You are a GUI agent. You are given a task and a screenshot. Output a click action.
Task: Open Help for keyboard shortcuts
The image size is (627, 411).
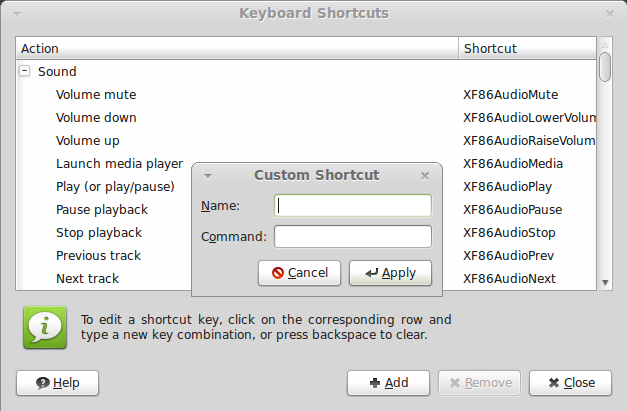57,383
